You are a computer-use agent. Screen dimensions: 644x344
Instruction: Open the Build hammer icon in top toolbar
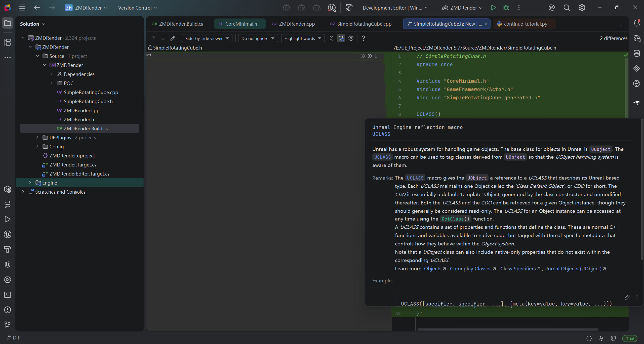pos(349,8)
